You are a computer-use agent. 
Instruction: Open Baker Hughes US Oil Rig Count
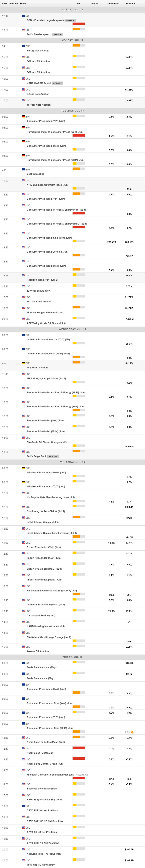[44, 799]
